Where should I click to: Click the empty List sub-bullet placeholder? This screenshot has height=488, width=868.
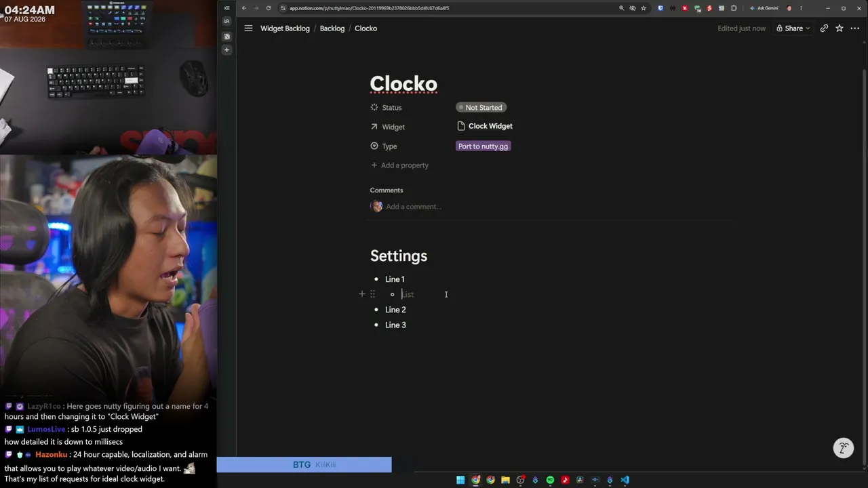pyautogui.click(x=408, y=294)
